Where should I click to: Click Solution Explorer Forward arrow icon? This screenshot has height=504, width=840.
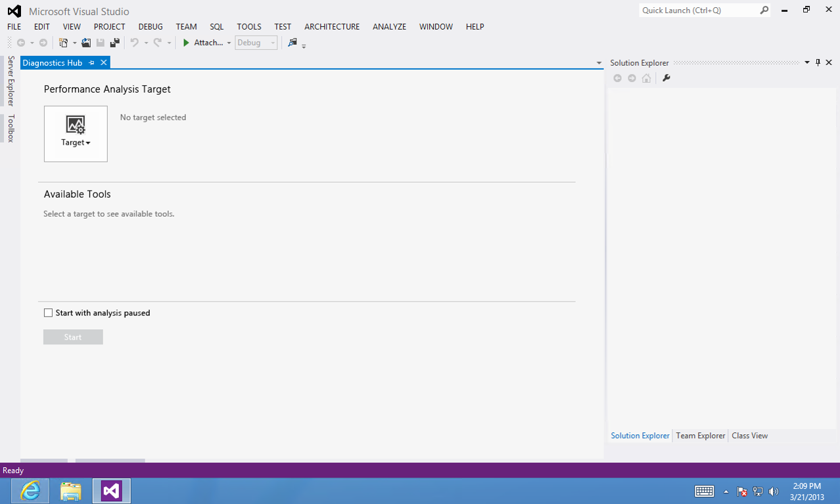click(632, 78)
